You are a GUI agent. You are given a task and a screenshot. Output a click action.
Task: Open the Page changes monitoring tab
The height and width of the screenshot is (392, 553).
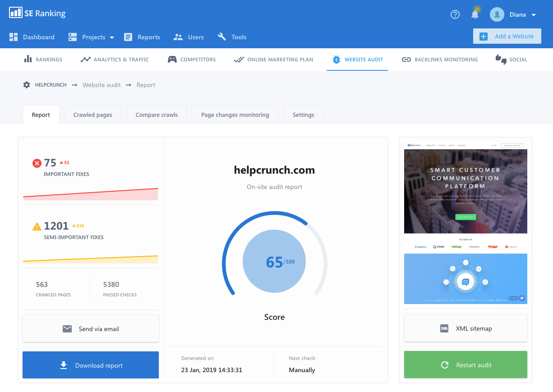[x=235, y=115]
